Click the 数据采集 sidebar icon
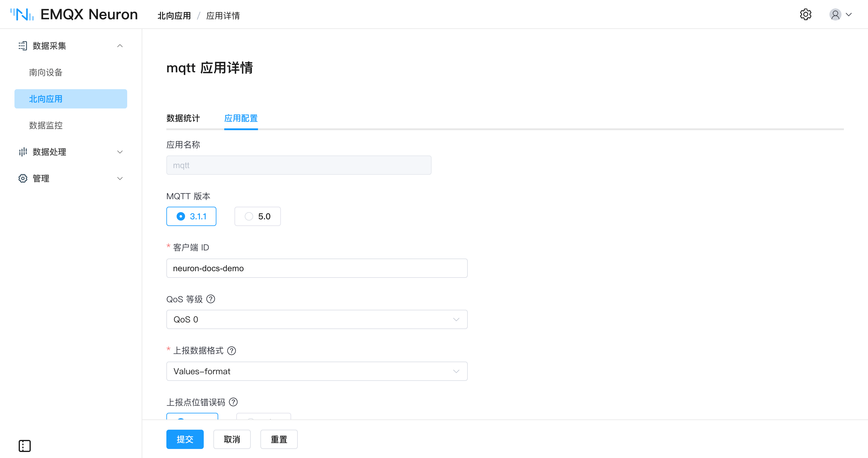 coord(23,46)
